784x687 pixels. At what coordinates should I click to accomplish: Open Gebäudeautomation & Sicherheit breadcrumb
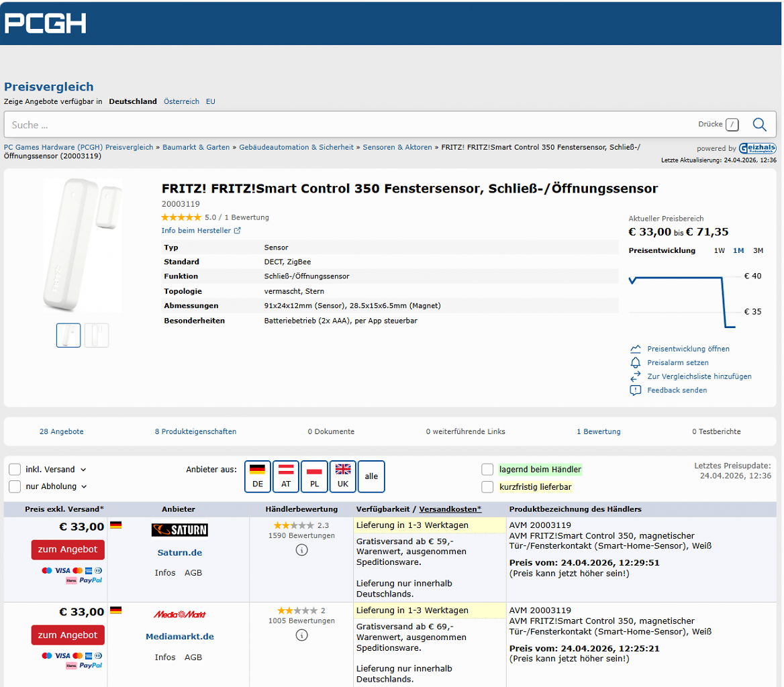point(296,148)
